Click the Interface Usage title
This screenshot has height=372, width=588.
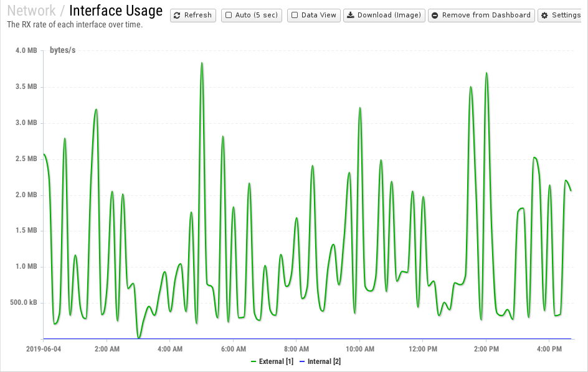click(x=116, y=11)
